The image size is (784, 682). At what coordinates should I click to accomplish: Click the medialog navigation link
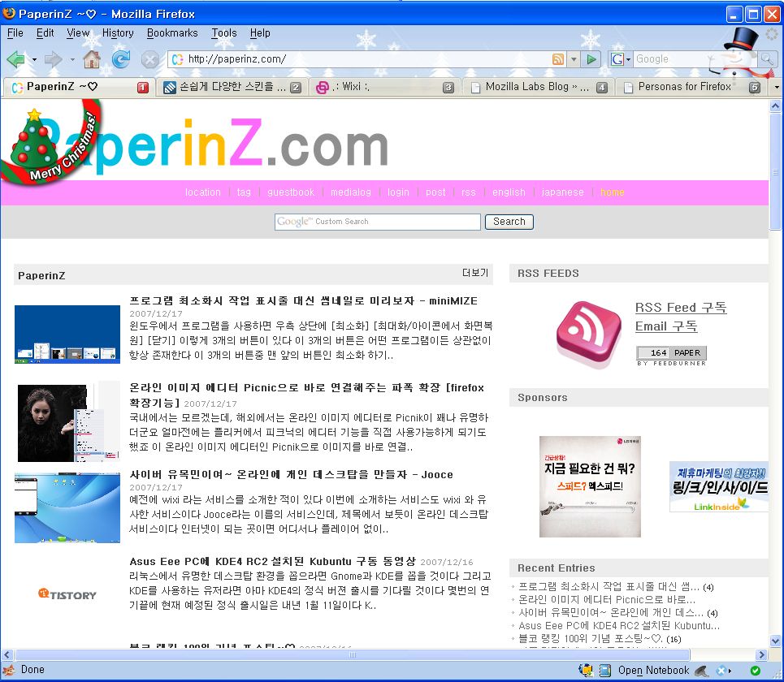(x=350, y=192)
